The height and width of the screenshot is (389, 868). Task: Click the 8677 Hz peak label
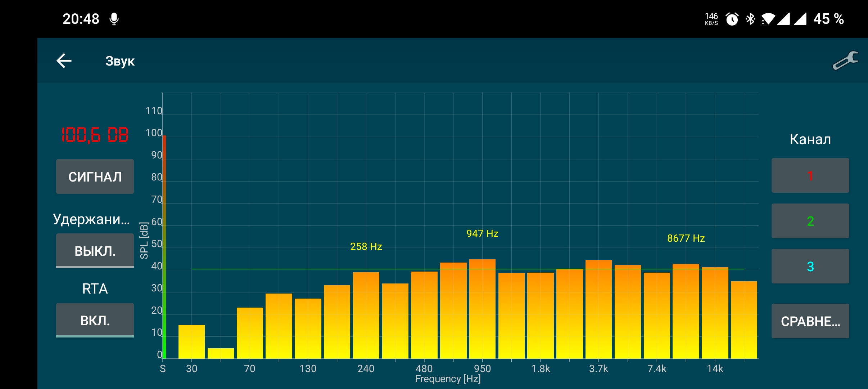(686, 238)
